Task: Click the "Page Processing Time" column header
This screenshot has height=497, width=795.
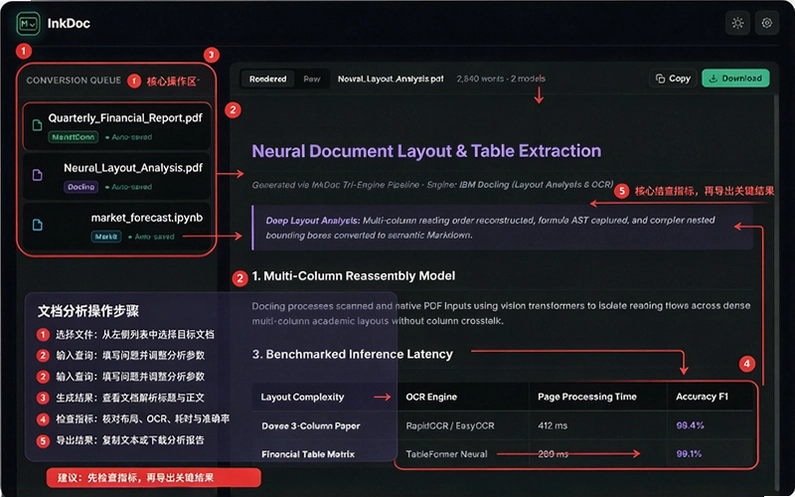Action: coord(587,397)
